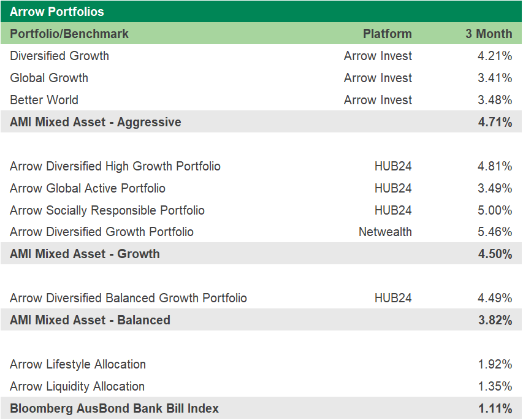
Task: Click the 4.81% return value
Action: 495,166
